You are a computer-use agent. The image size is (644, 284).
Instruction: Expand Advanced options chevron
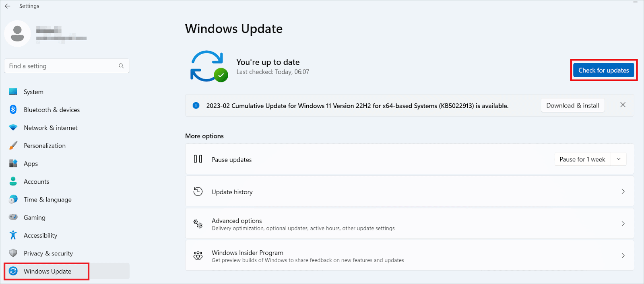tap(623, 224)
